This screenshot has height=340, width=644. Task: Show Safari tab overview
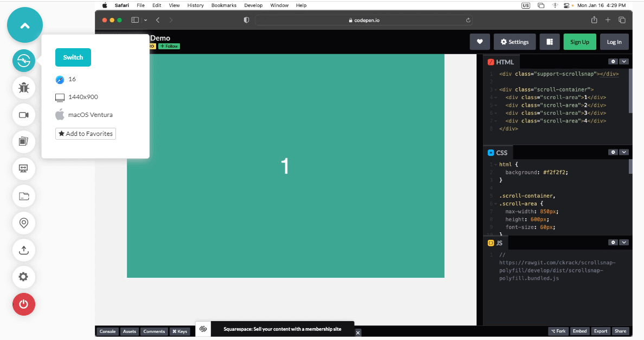tap(622, 19)
